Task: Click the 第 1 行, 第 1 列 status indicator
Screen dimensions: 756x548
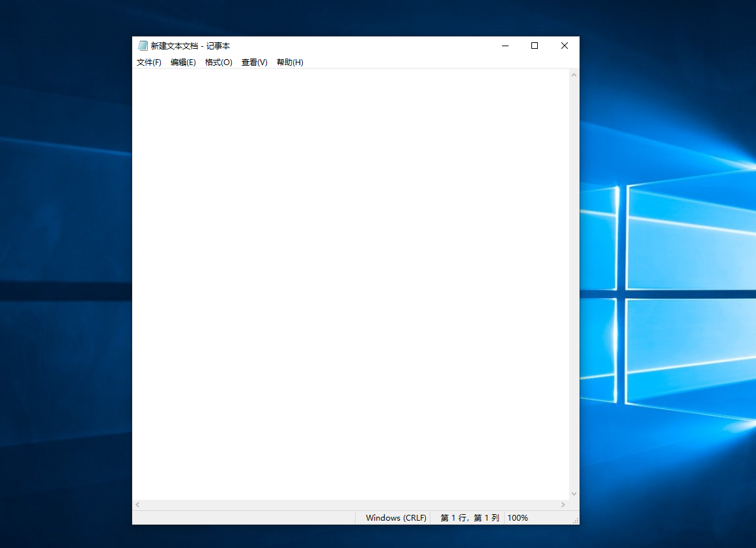Action: point(469,518)
